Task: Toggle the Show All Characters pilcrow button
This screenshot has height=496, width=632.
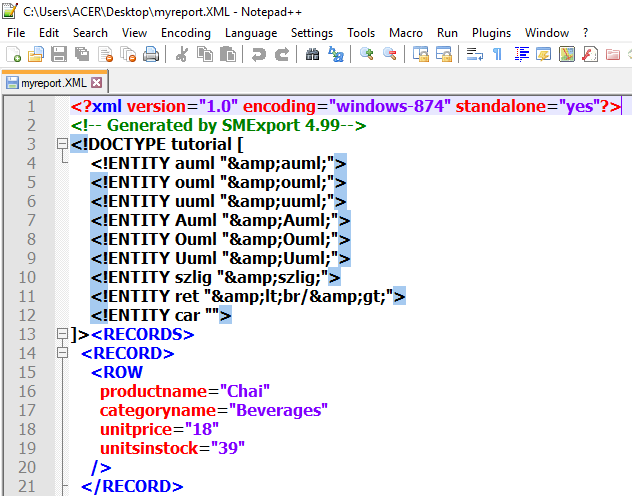Action: pyautogui.click(x=496, y=54)
